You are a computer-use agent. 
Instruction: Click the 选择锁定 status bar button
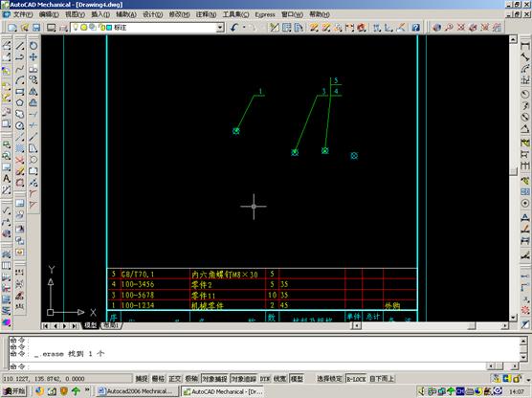[329, 379]
